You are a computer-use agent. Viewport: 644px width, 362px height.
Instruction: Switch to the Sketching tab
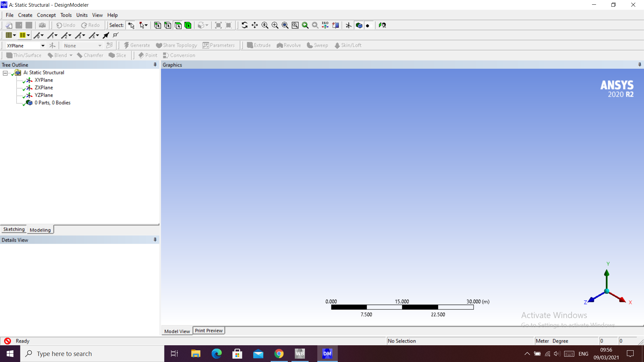click(x=14, y=229)
